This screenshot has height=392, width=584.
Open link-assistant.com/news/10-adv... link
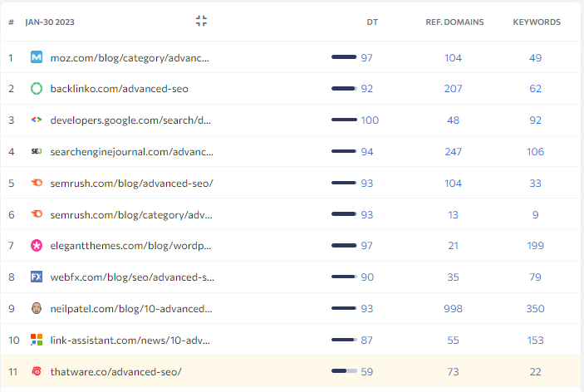[x=130, y=341]
